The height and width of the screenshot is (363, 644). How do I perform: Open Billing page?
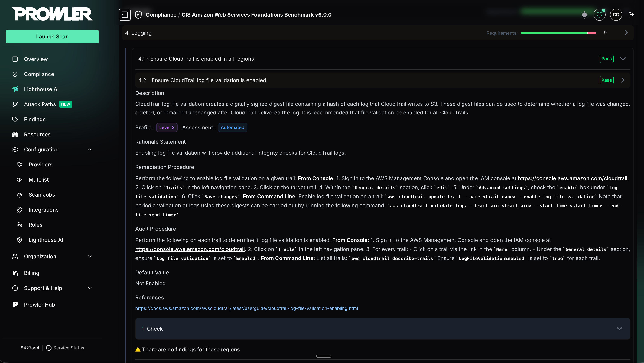[x=31, y=273]
